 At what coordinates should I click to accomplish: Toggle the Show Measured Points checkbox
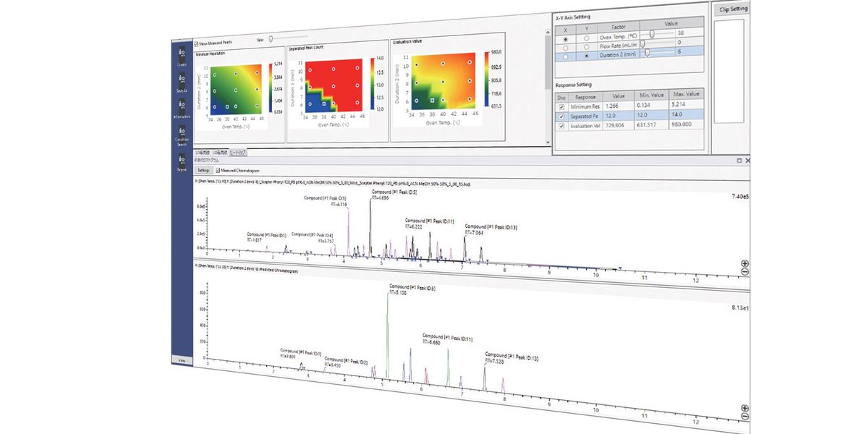click(196, 43)
